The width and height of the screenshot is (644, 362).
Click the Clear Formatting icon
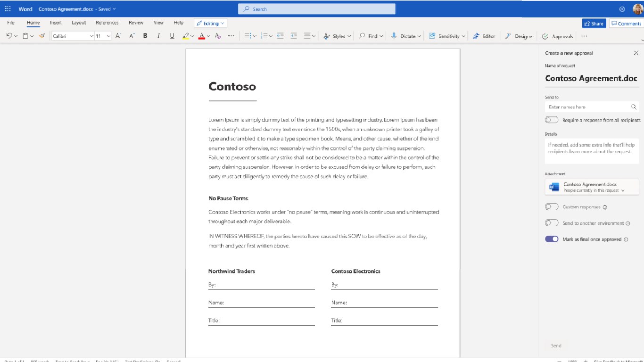click(x=218, y=36)
